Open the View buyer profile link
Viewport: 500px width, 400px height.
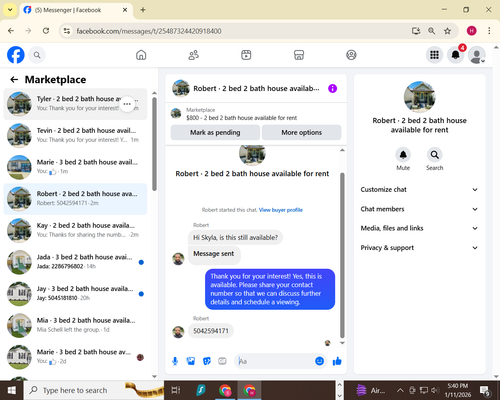tap(281, 210)
